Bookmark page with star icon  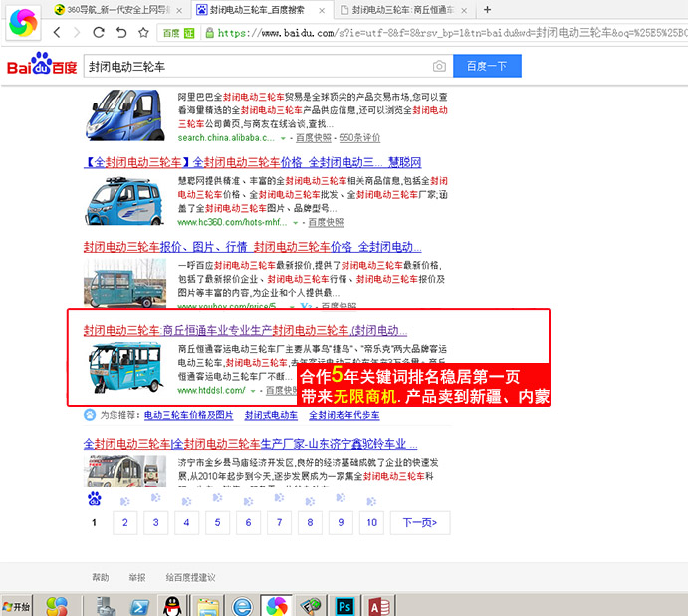tap(143, 32)
